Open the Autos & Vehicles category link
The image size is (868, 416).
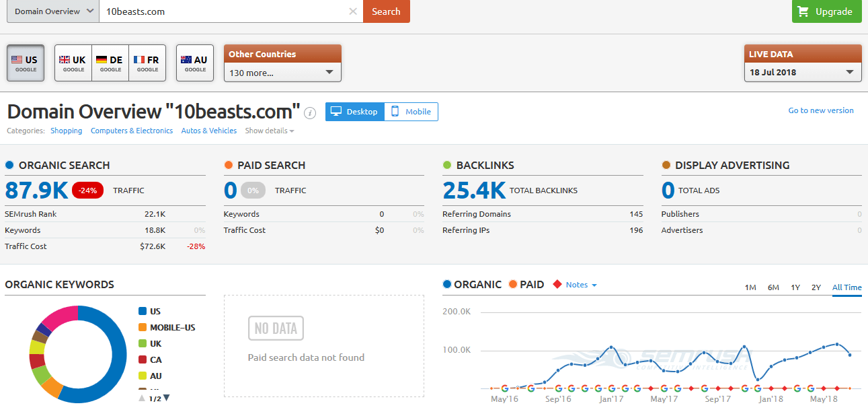(x=209, y=131)
